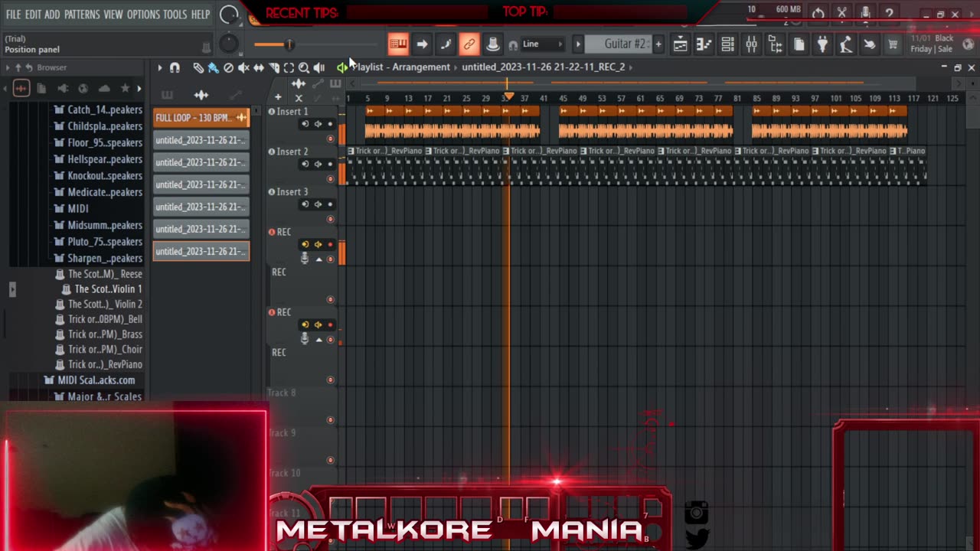Select the Delete tool in the playlist toolbar
Screen dimensions: 980x551
coord(228,67)
